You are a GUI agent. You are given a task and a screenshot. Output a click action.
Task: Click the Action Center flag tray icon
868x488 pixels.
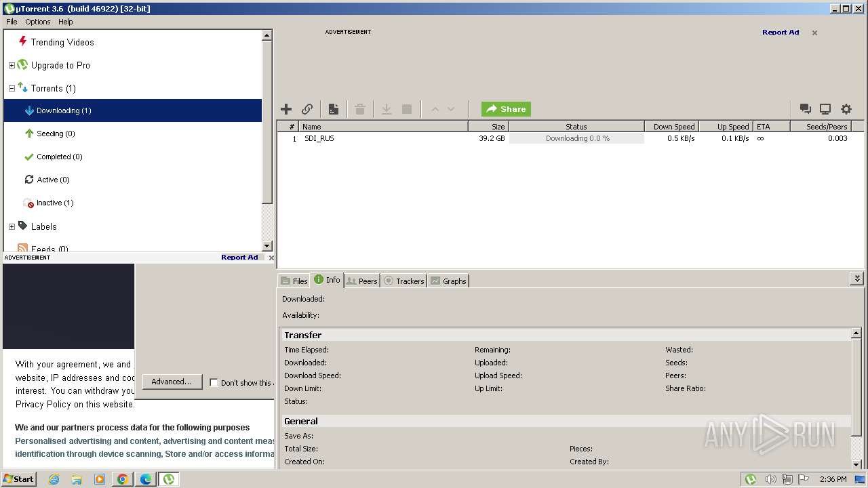[804, 479]
